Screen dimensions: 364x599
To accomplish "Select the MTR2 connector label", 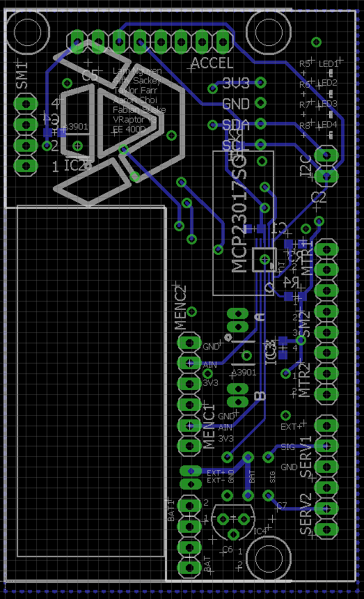I will (304, 380).
